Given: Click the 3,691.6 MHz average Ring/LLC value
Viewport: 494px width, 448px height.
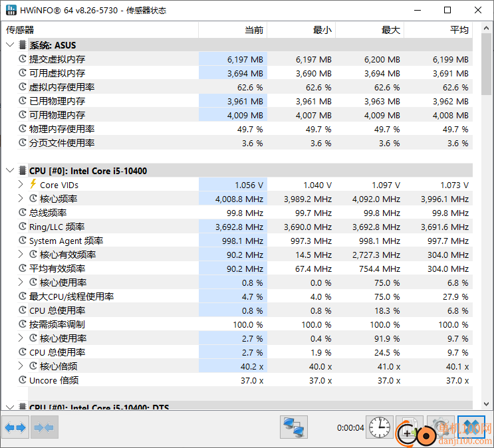Looking at the screenshot, I should (x=445, y=227).
